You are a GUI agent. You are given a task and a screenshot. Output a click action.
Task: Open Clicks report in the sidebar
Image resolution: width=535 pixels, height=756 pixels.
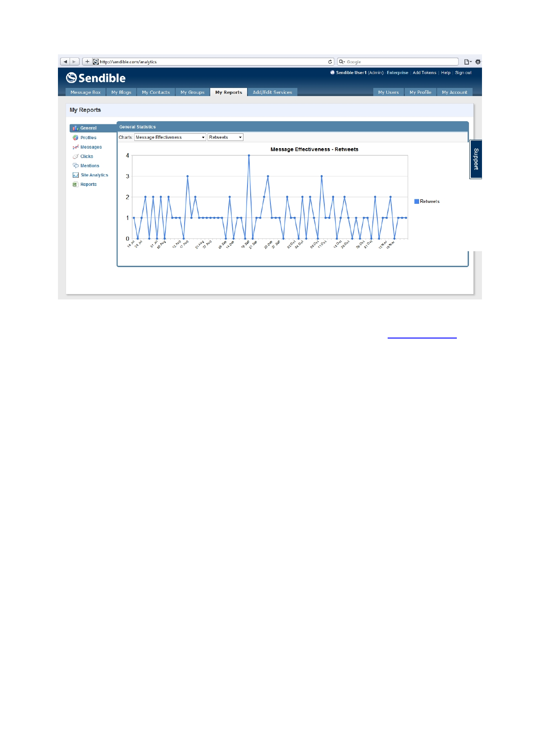(87, 157)
